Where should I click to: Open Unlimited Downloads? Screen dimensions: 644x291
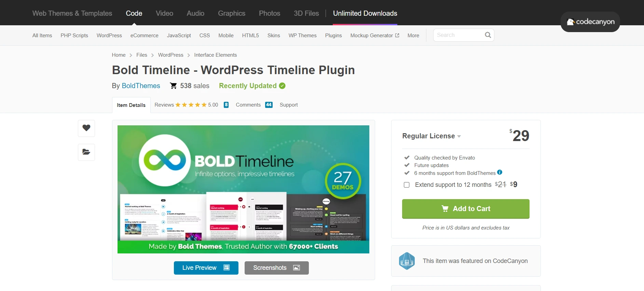coord(365,13)
